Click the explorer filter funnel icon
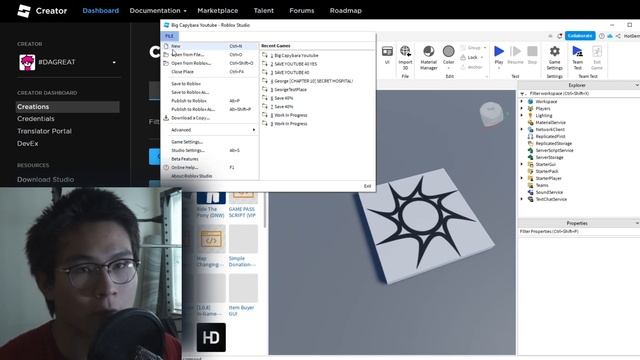640x360 pixels. pos(522,93)
